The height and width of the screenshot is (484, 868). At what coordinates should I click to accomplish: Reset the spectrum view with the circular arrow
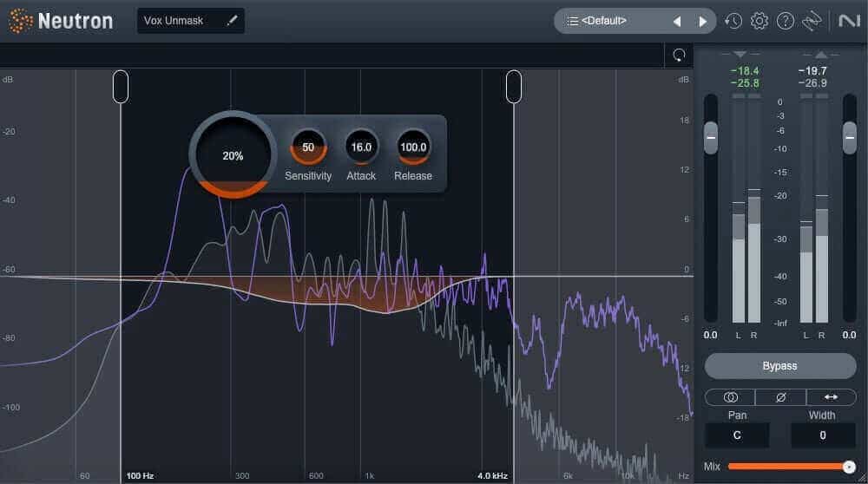pos(679,55)
